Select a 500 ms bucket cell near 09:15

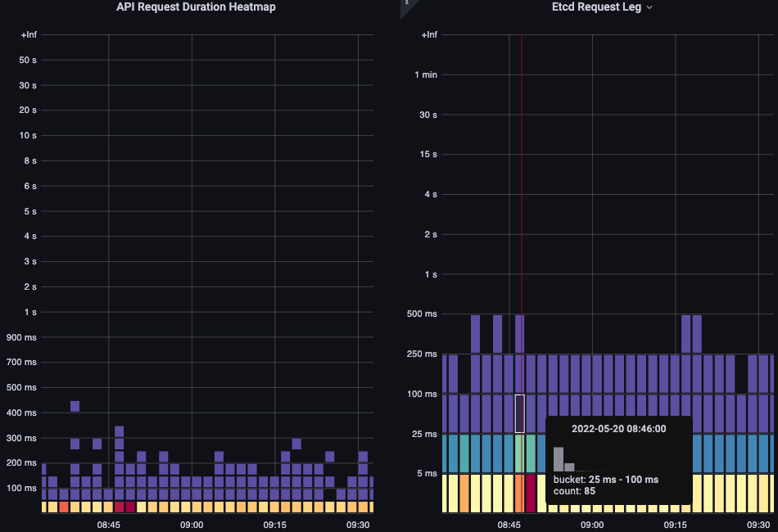[x=688, y=330]
